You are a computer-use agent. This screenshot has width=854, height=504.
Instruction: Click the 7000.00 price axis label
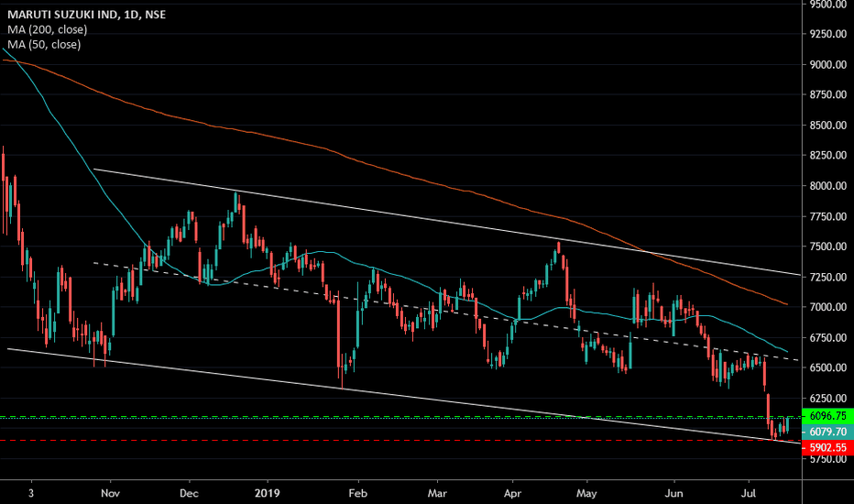coord(827,307)
